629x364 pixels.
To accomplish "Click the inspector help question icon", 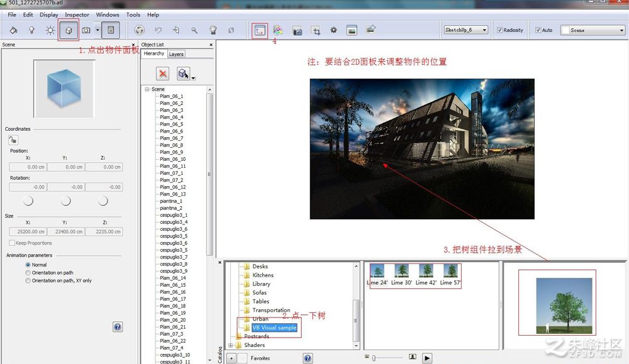I will pyautogui.click(x=118, y=327).
